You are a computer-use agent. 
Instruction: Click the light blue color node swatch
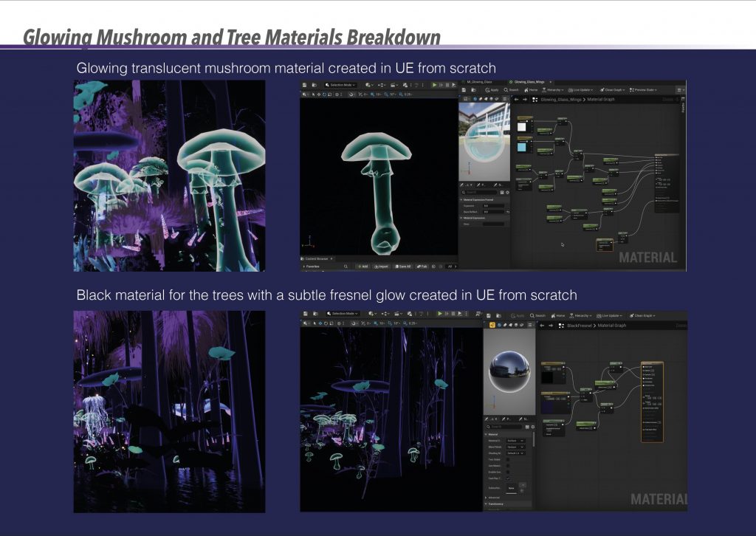(523, 147)
